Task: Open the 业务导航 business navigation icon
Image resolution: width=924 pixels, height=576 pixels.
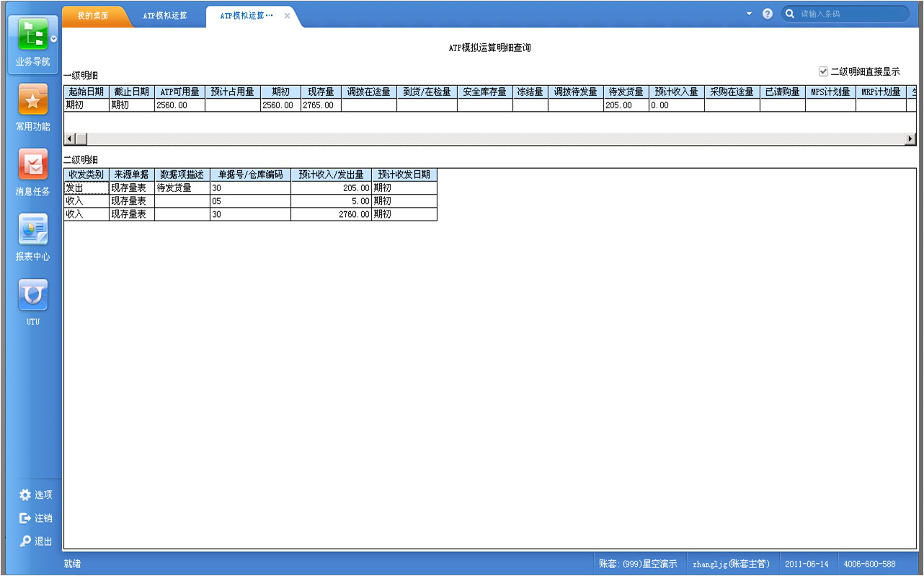Action: (x=32, y=35)
